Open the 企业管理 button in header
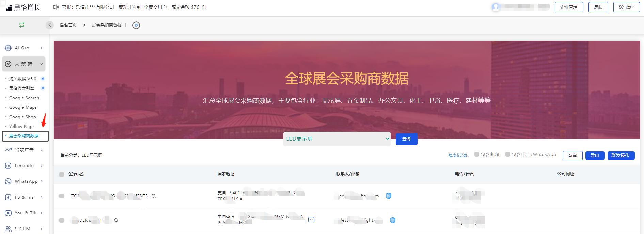The height and width of the screenshot is (234, 644). [569, 7]
